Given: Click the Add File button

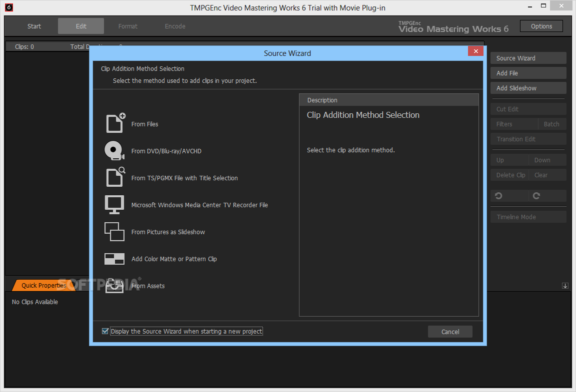Looking at the screenshot, I should [528, 73].
